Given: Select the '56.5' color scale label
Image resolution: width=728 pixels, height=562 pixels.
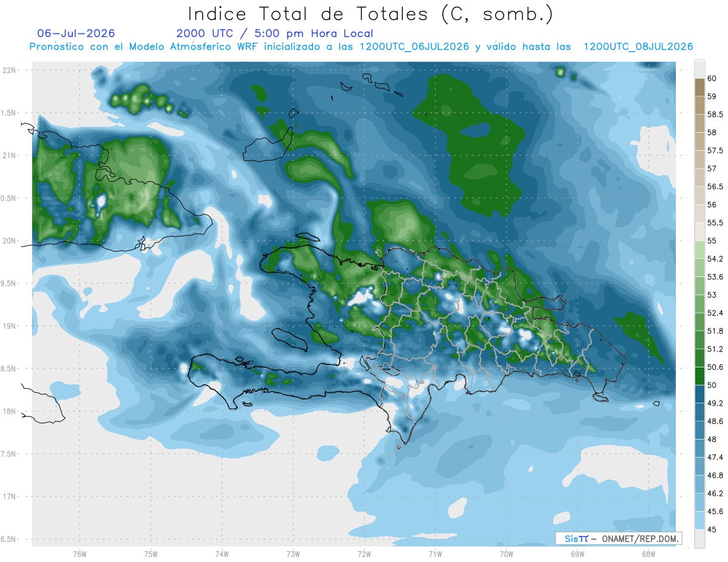Looking at the screenshot, I should (x=716, y=187).
